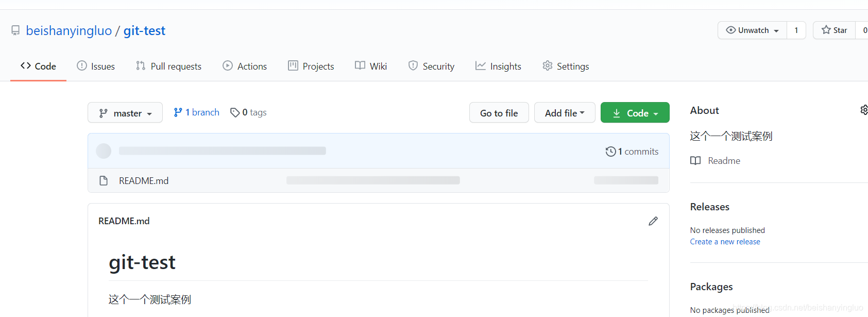Click the commit author avatar placeholder
The image size is (868, 317).
(104, 151)
